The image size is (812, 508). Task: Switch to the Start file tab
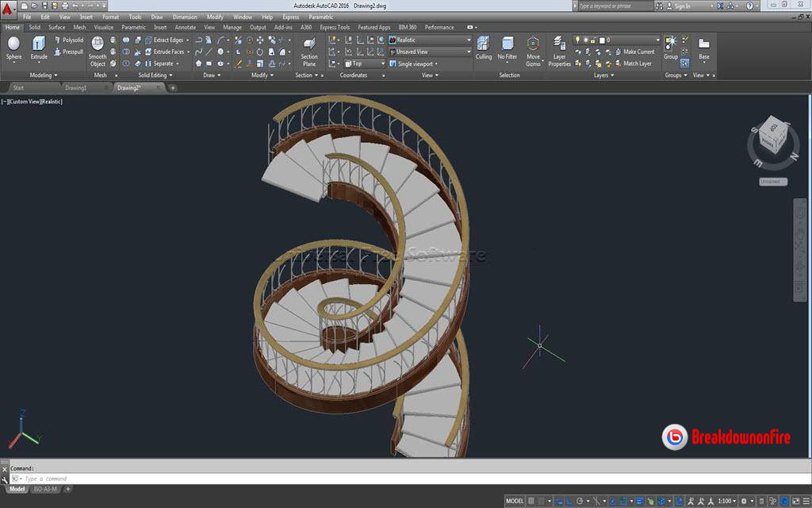tap(19, 88)
